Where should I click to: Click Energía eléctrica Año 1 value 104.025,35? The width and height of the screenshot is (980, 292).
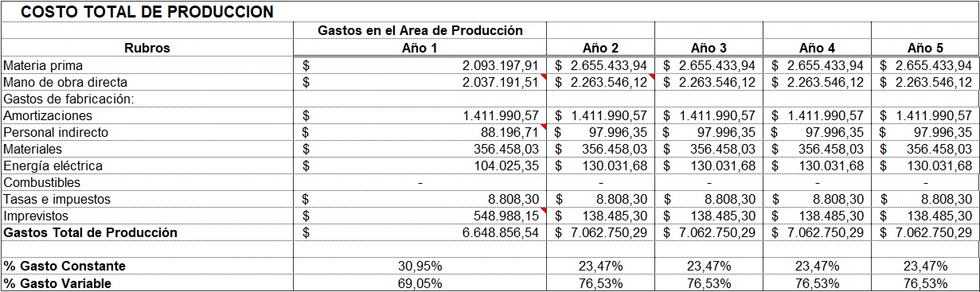[x=420, y=165]
